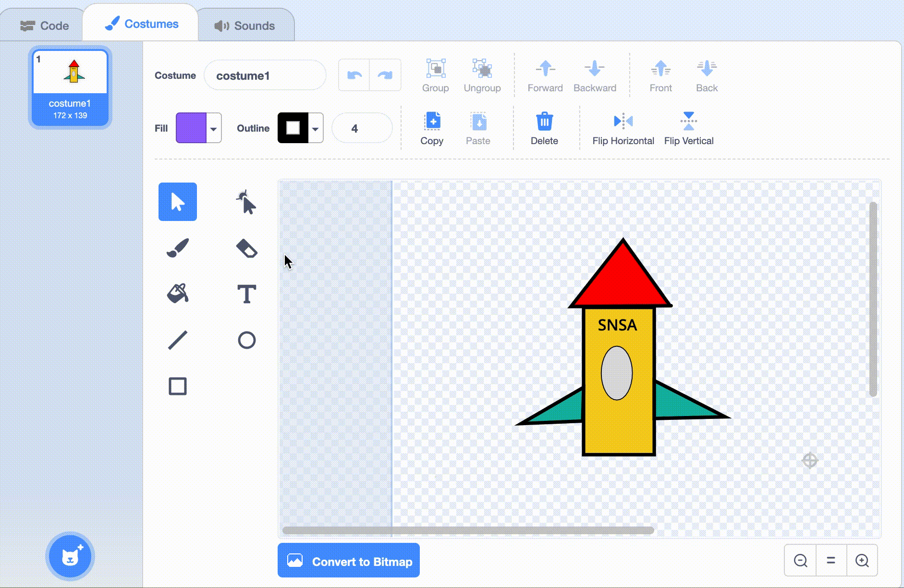Click the Ungroup icon
Screen dimensions: 904x588
(x=482, y=69)
